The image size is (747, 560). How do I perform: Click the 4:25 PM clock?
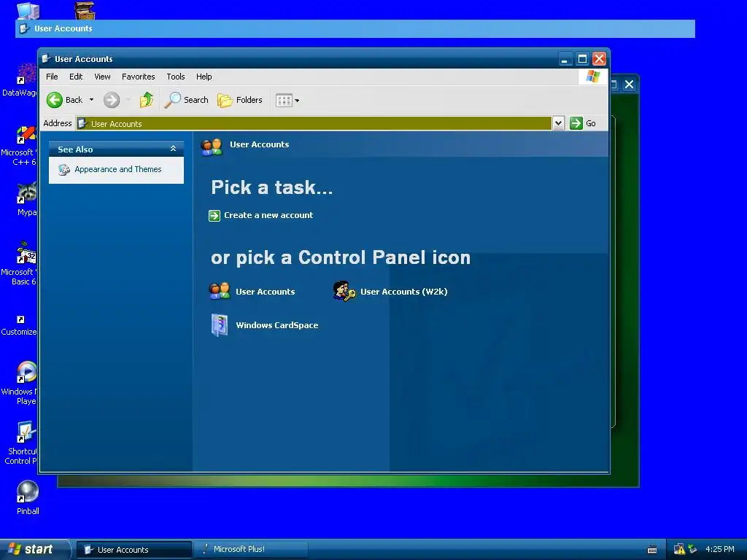719,550
